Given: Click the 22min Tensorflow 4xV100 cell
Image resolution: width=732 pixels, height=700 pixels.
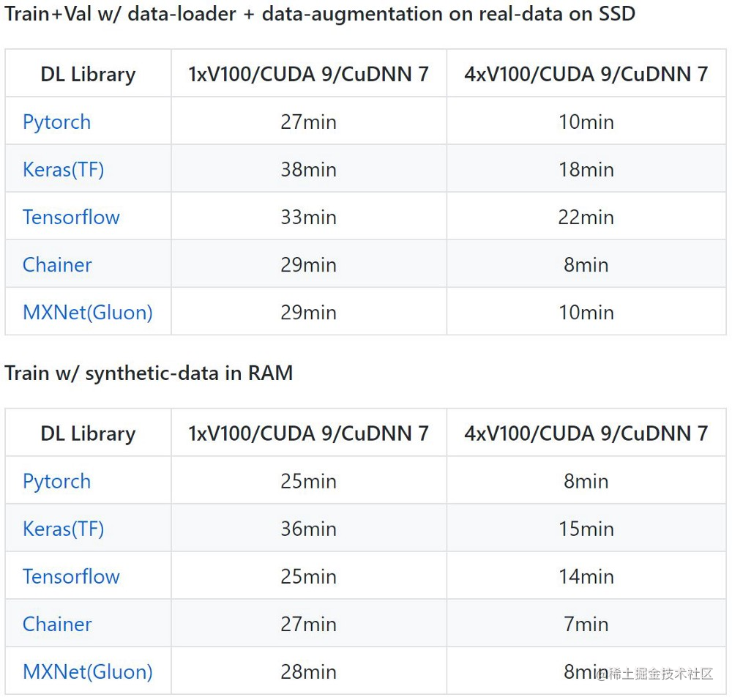Looking at the screenshot, I should point(586,217).
